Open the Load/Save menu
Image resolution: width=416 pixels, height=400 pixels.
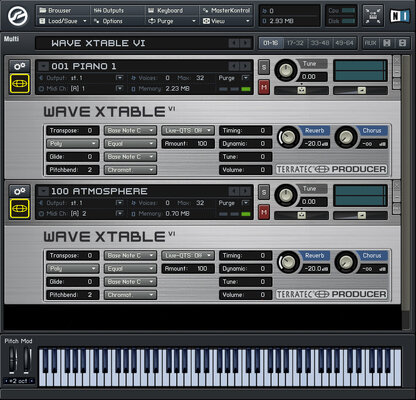click(x=63, y=21)
